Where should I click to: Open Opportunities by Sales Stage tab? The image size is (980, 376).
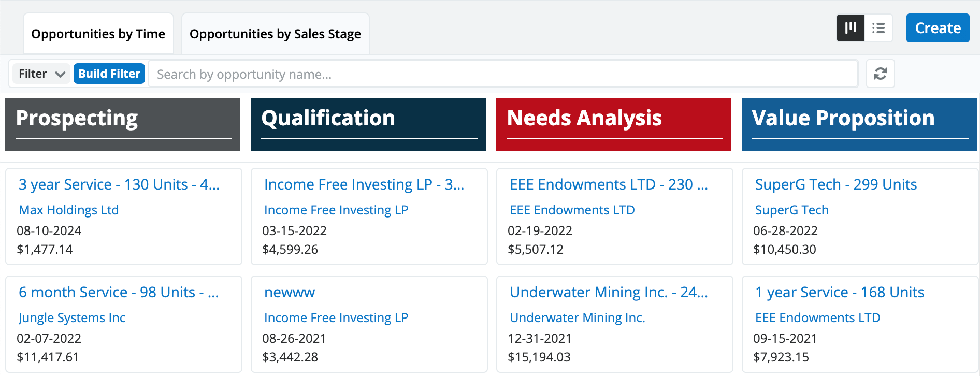coord(275,34)
